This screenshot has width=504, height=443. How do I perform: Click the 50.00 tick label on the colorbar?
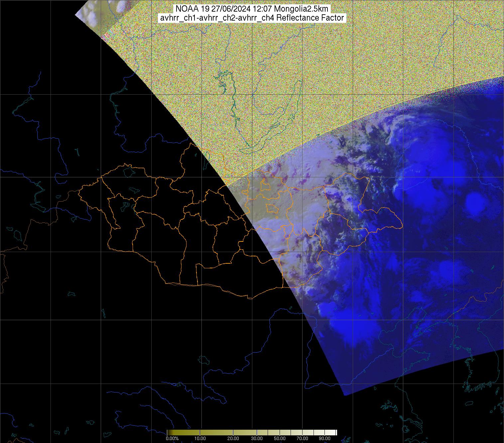(x=280, y=439)
